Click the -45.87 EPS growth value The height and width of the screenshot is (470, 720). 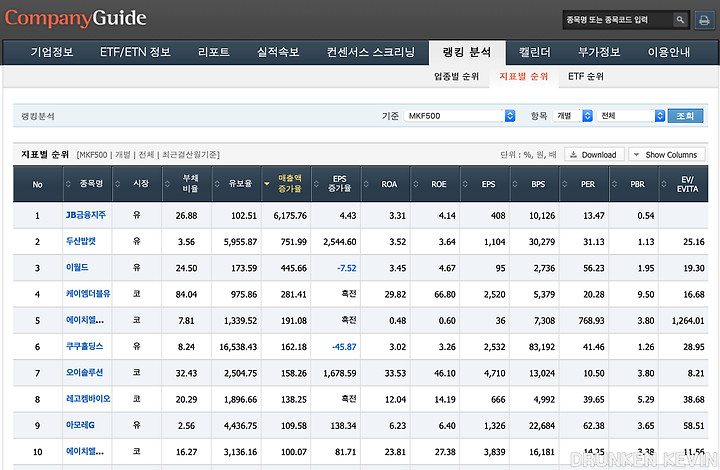pos(344,347)
